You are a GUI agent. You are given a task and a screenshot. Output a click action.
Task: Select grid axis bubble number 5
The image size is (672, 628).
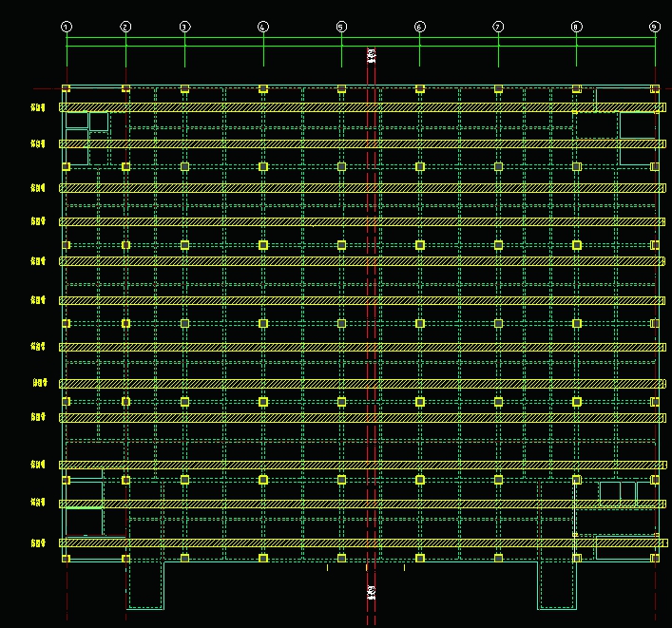tap(341, 27)
